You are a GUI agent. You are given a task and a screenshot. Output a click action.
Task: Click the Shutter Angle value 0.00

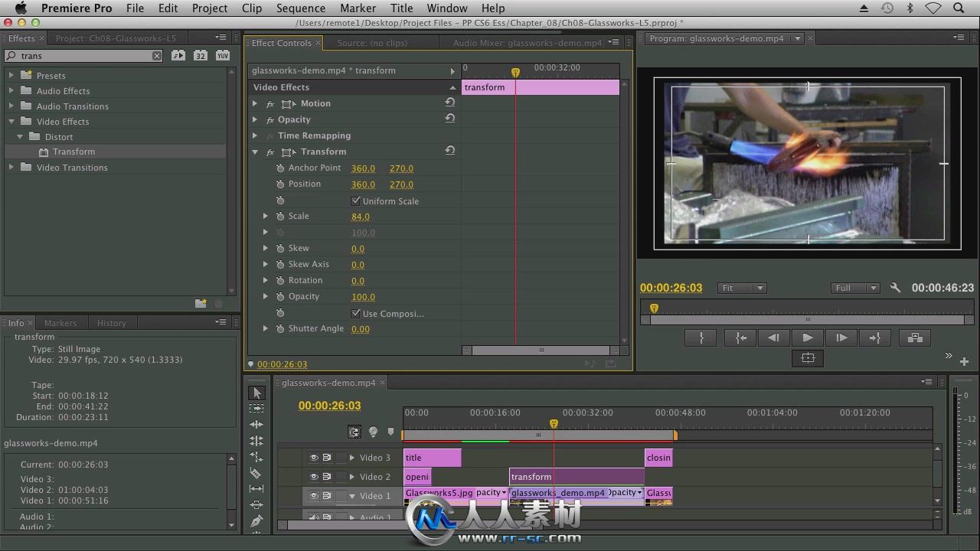(x=360, y=329)
